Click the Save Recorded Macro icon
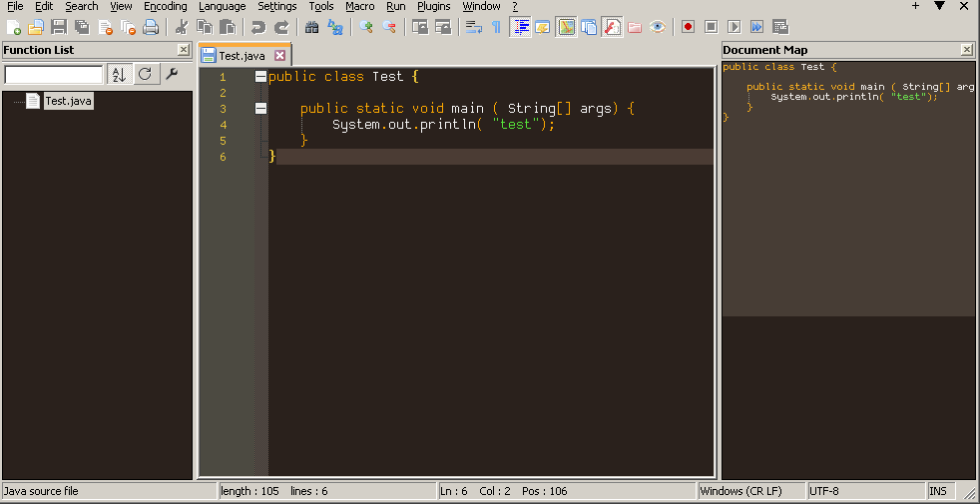This screenshot has height=504, width=980. (780, 27)
